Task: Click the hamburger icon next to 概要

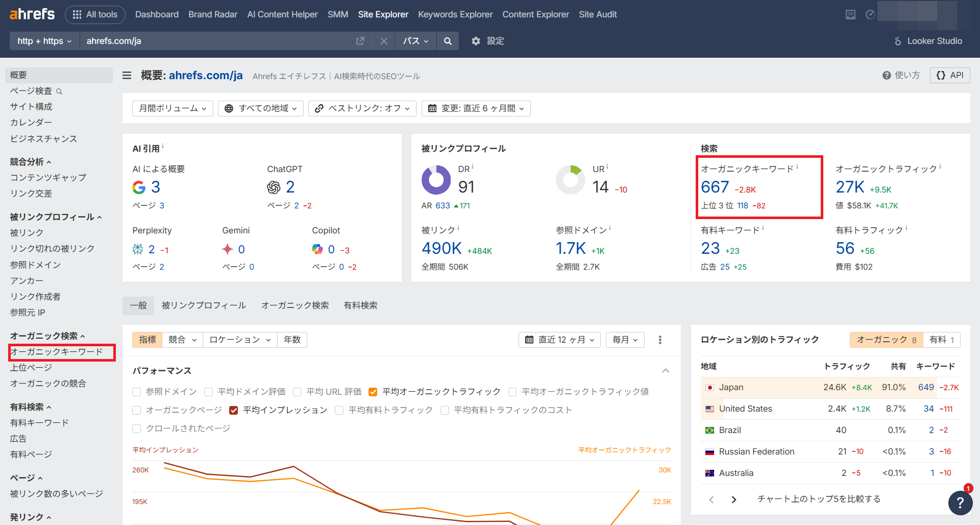Action: point(126,75)
